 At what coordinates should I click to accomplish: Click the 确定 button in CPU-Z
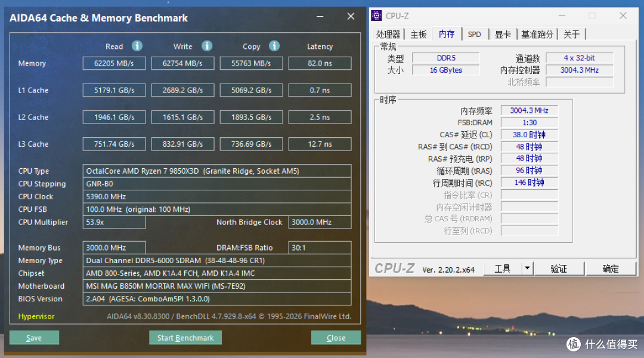pyautogui.click(x=611, y=269)
